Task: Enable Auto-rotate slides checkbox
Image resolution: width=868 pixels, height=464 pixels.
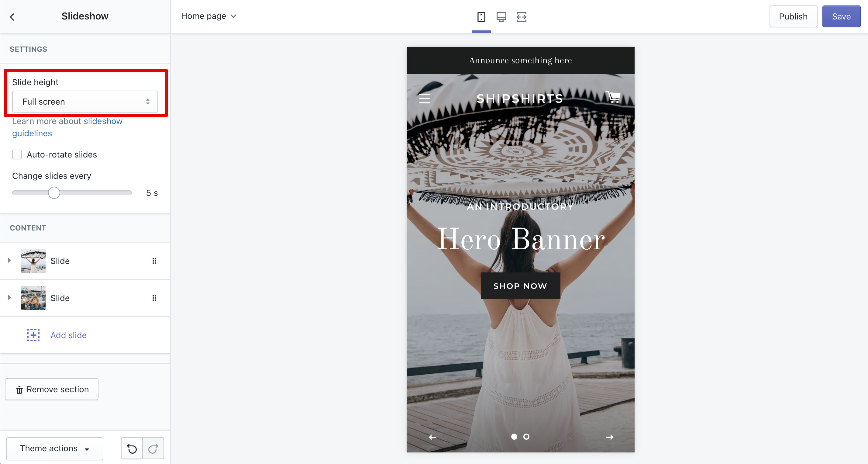Action: tap(17, 154)
